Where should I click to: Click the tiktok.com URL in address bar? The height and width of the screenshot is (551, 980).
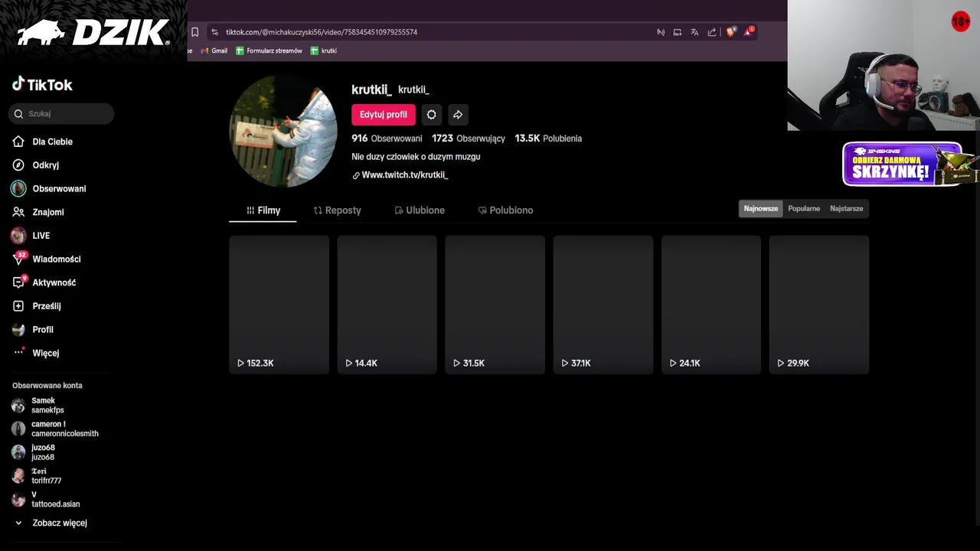point(322,32)
